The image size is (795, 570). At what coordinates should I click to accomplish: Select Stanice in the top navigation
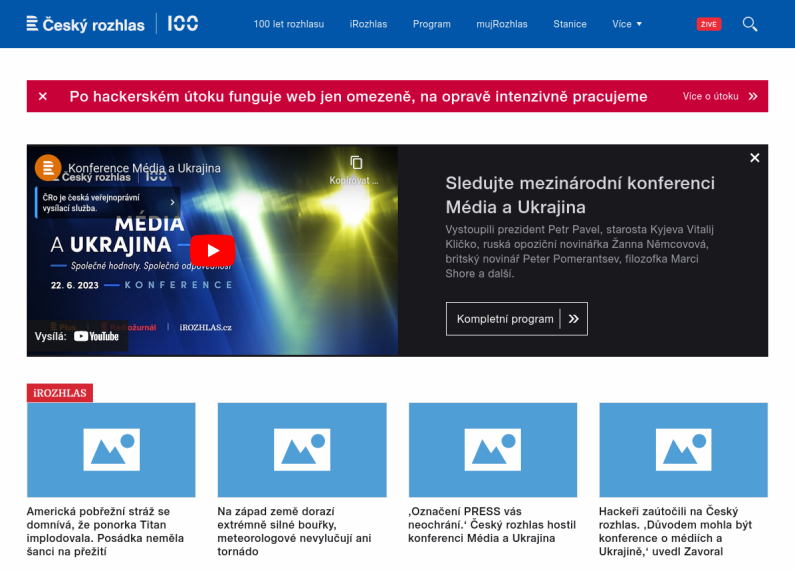click(x=570, y=24)
